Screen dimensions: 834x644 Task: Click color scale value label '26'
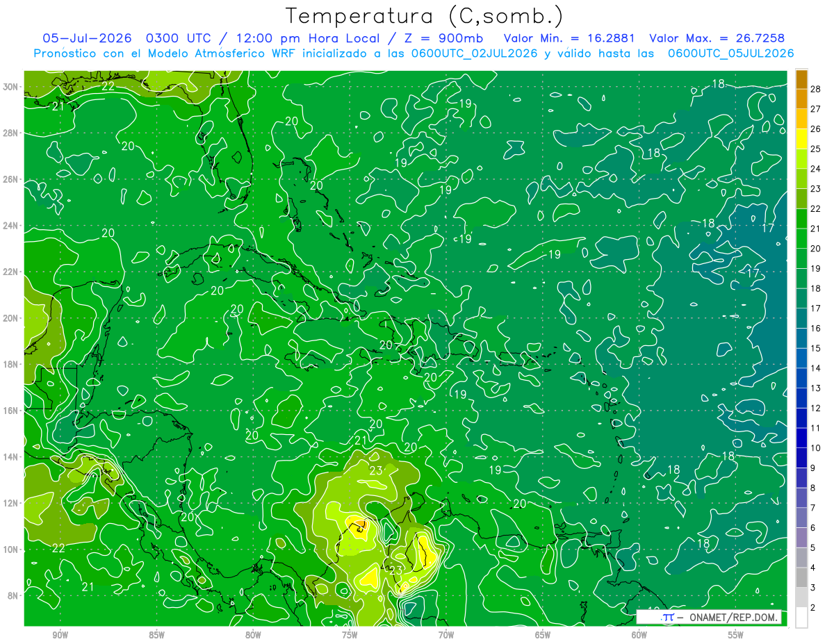pyautogui.click(x=816, y=129)
